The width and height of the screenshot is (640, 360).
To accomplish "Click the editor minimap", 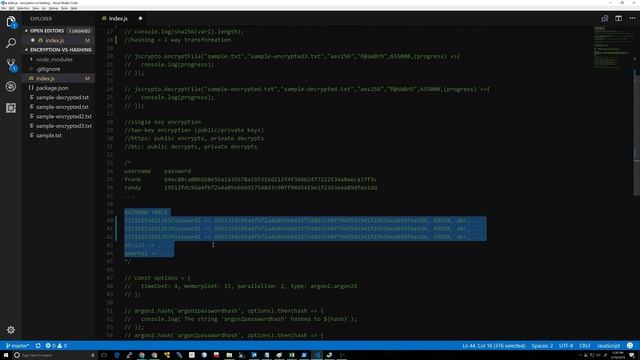I will tap(612, 48).
